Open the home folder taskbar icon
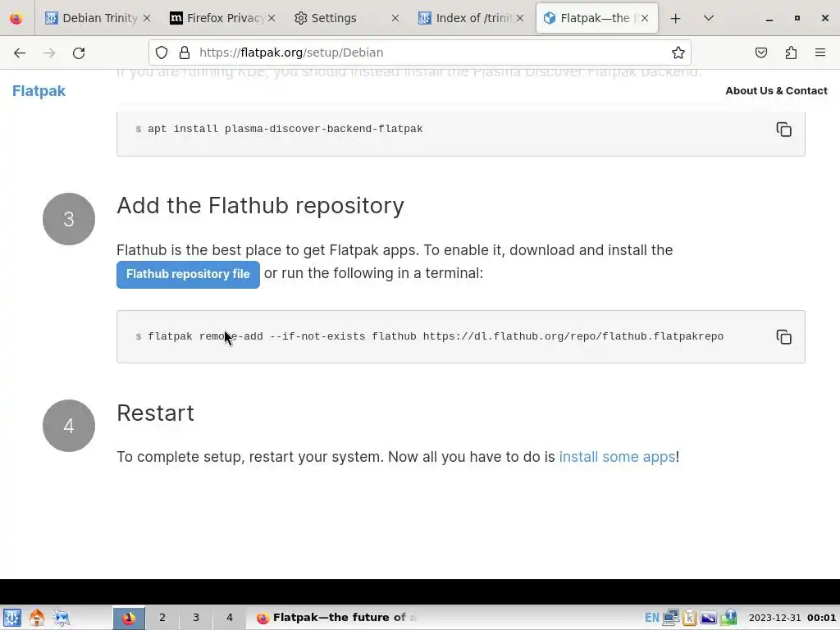The image size is (840, 630). [37, 618]
